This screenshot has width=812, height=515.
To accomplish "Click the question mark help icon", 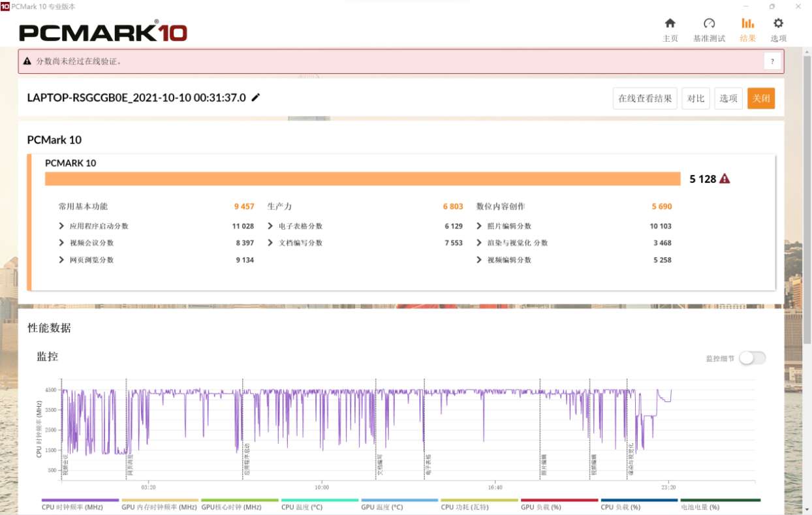I will pyautogui.click(x=772, y=61).
